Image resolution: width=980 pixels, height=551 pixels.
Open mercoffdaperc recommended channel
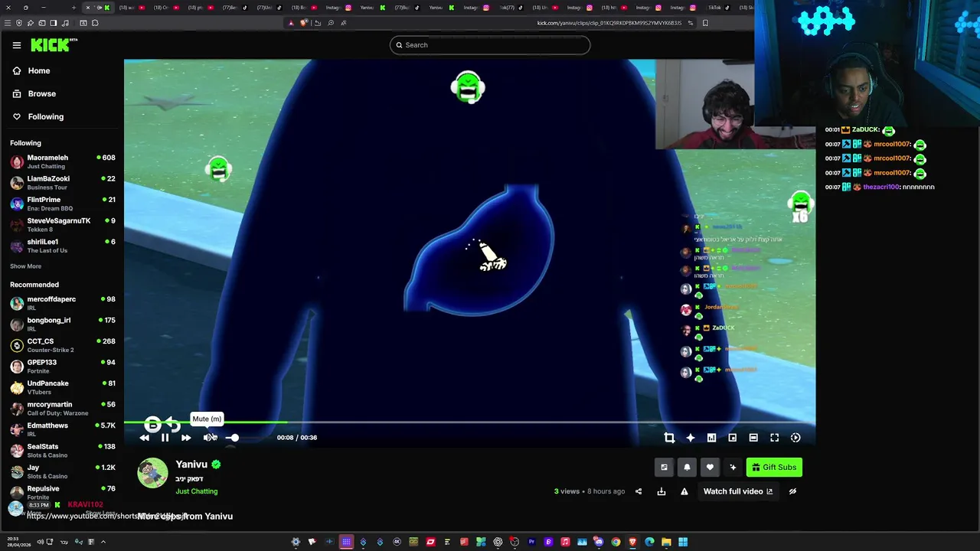pos(62,303)
